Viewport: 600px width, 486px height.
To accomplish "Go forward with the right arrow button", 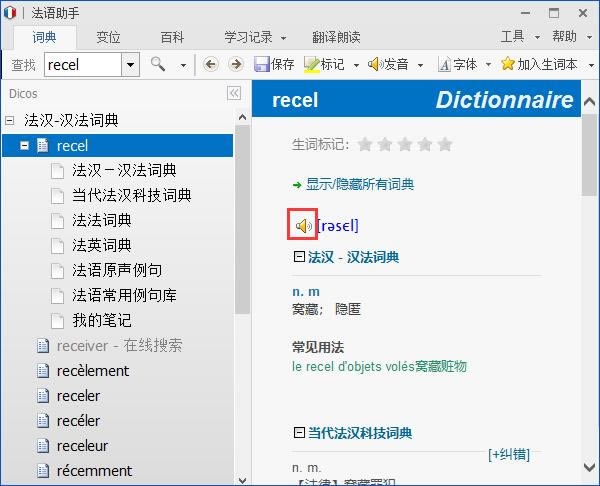I will click(x=236, y=64).
